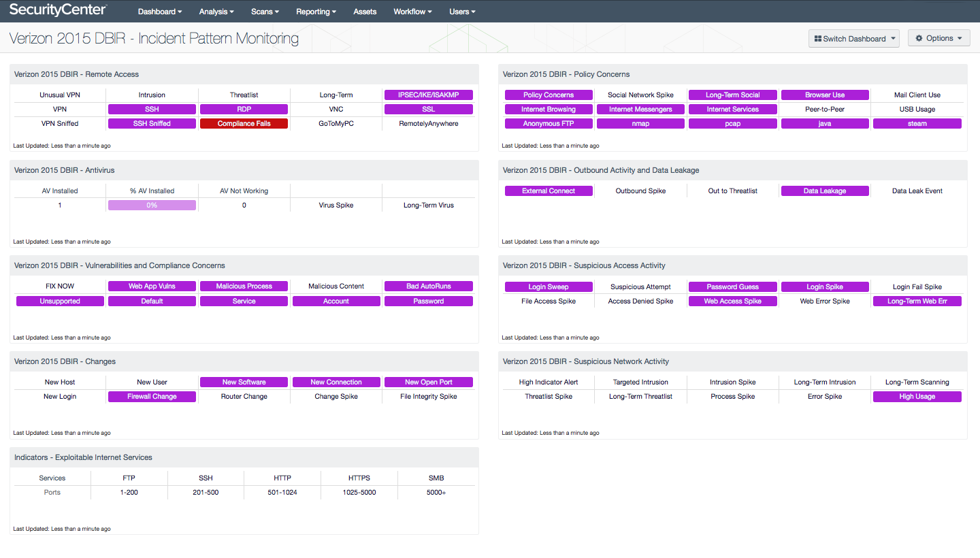Click the Password Guess indicator
The height and width of the screenshot is (558, 980).
733,287
